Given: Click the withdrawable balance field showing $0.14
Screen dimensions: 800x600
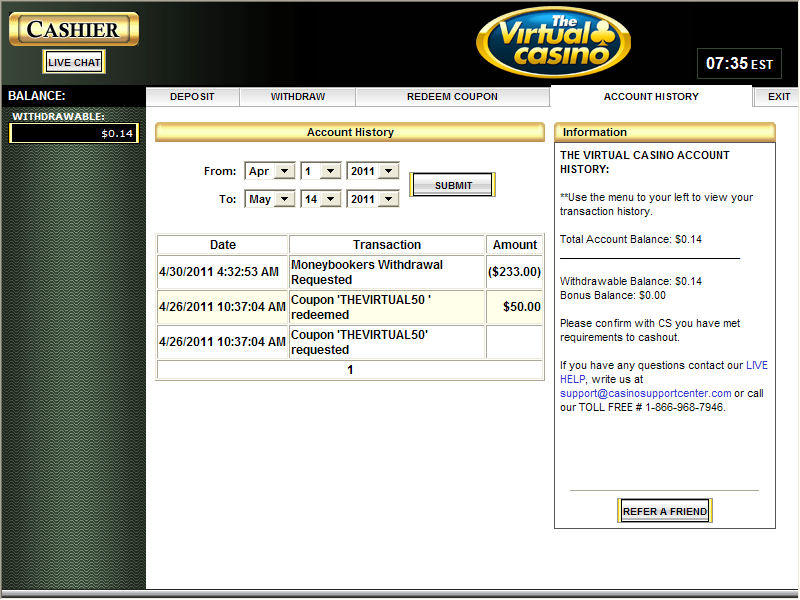Looking at the screenshot, I should pyautogui.click(x=74, y=134).
